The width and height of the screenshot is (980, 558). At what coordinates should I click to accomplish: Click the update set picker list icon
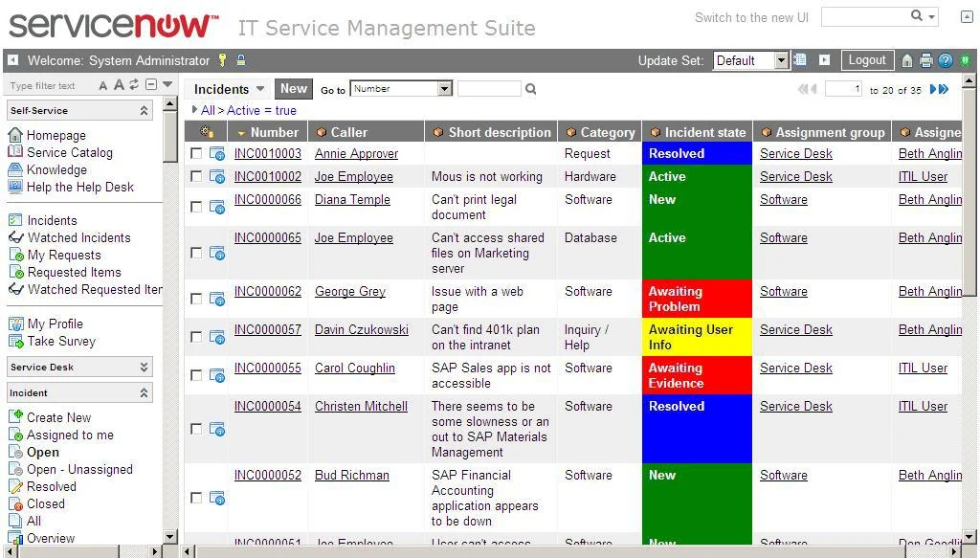point(799,60)
